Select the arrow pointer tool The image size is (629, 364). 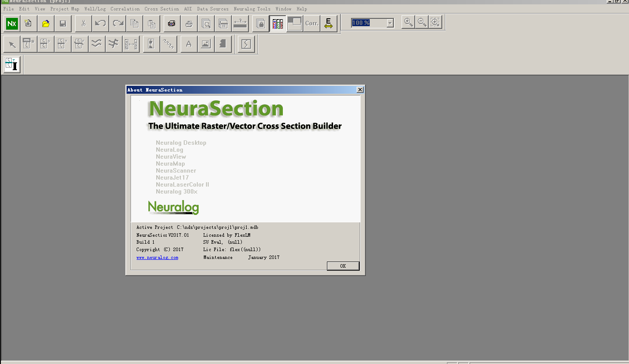(x=12, y=44)
